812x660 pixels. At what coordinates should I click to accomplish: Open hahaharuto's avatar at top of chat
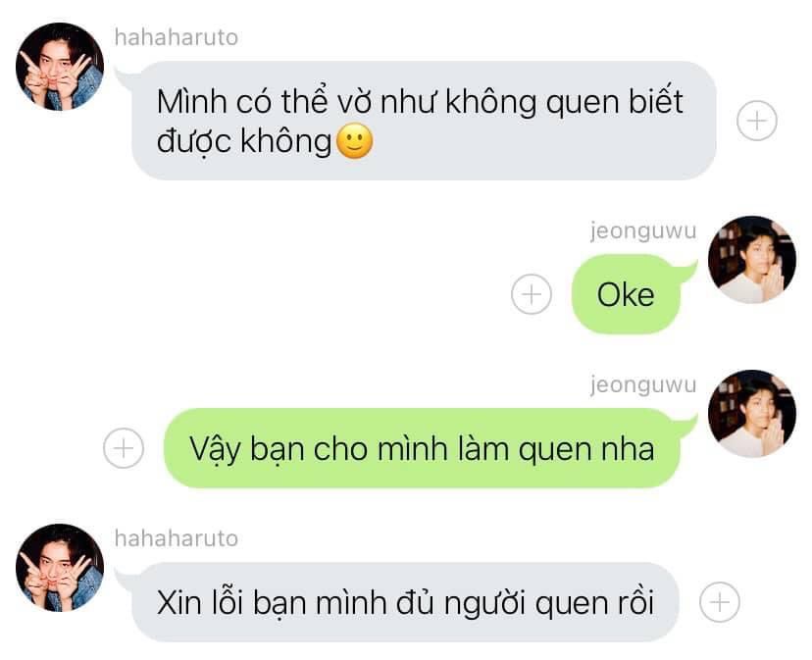[60, 67]
